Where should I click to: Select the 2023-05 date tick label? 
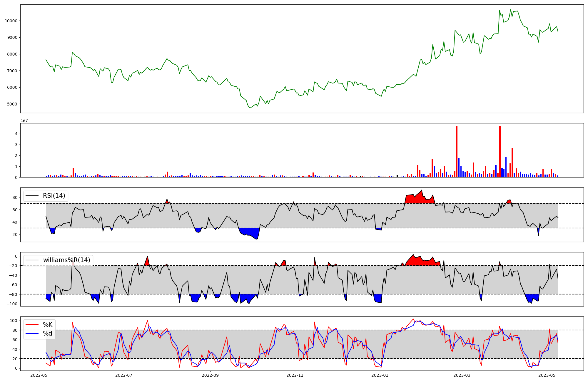coord(547,375)
